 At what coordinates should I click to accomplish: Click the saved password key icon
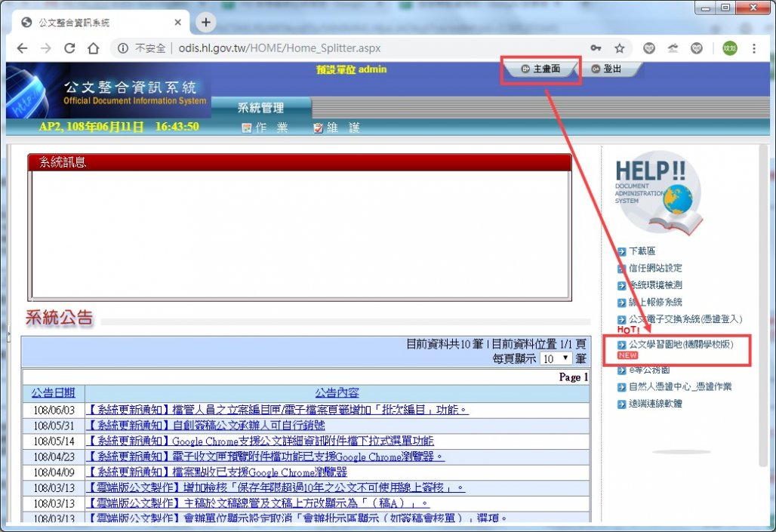point(596,48)
